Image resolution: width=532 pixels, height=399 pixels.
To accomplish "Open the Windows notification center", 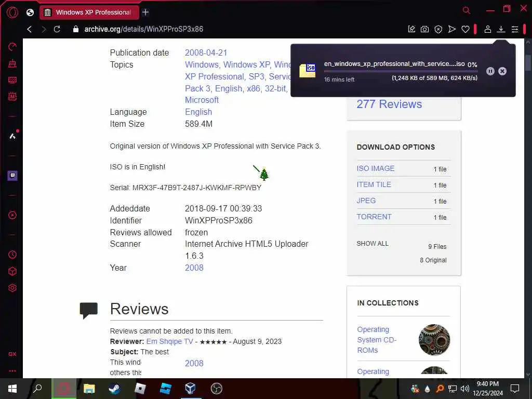I will pyautogui.click(x=515, y=389).
